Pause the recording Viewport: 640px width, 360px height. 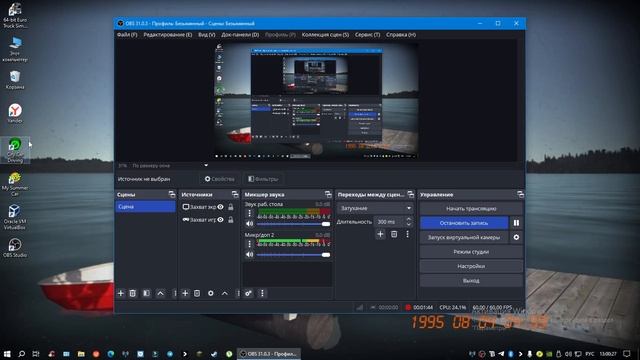click(x=516, y=223)
